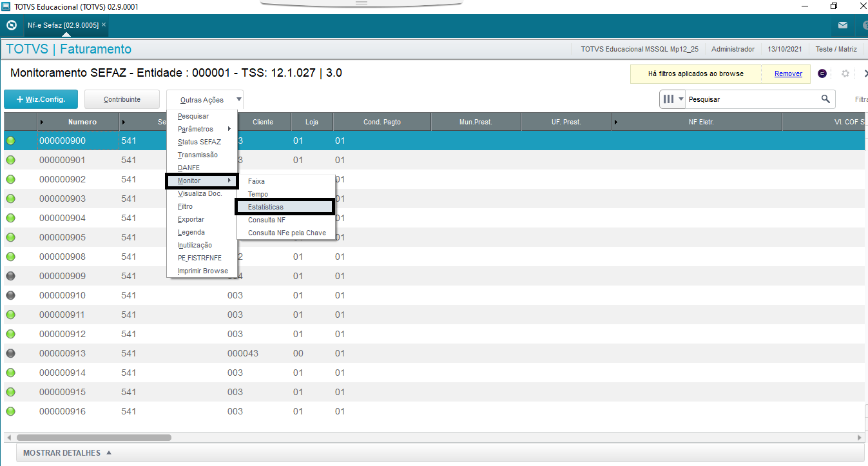The image size is (868, 466).
Task: Click the scrollbar right arrow
Action: tap(860, 438)
